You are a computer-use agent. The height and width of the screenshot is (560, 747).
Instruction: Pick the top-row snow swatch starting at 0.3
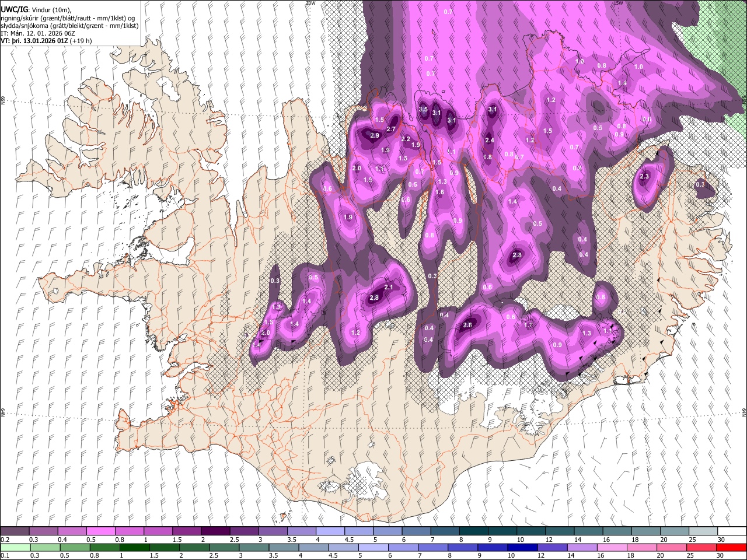[x=43, y=531]
